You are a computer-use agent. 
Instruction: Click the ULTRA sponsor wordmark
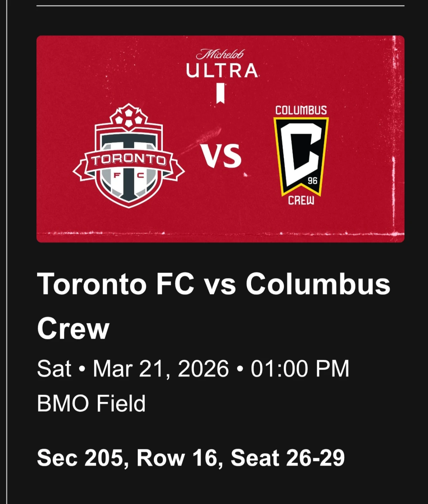pyautogui.click(x=222, y=71)
